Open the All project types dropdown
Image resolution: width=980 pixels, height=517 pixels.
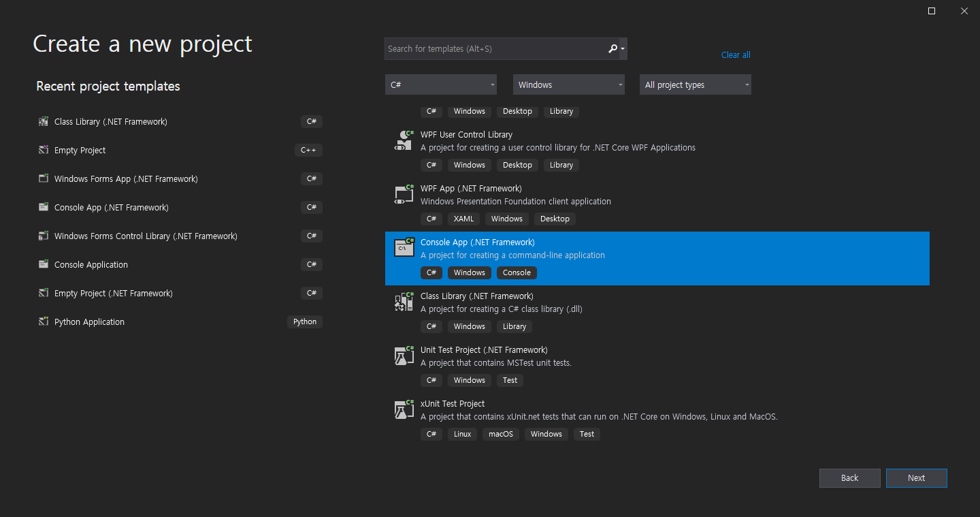click(696, 84)
